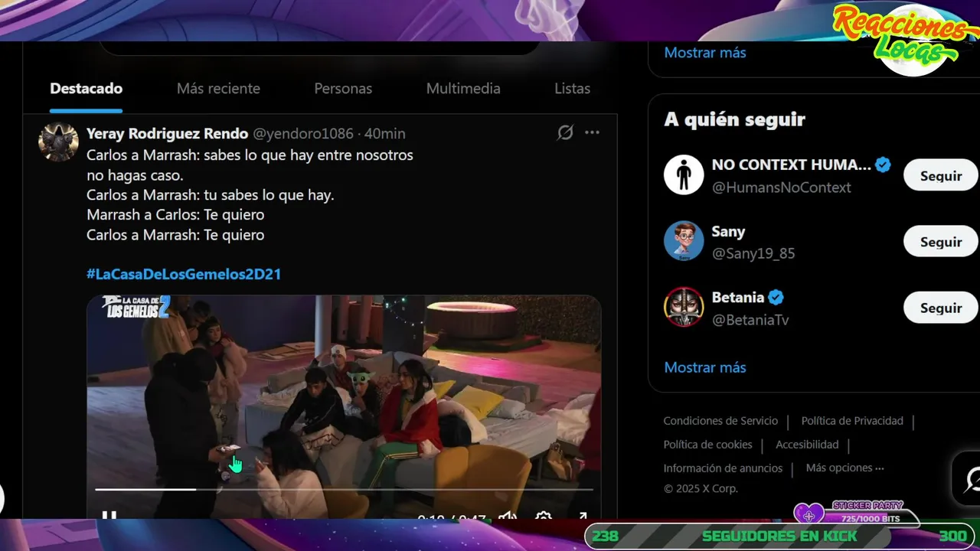This screenshot has width=980, height=551.
Task: Open hashtag #LaCasaDeLosGemelos2D21
Action: 184,274
